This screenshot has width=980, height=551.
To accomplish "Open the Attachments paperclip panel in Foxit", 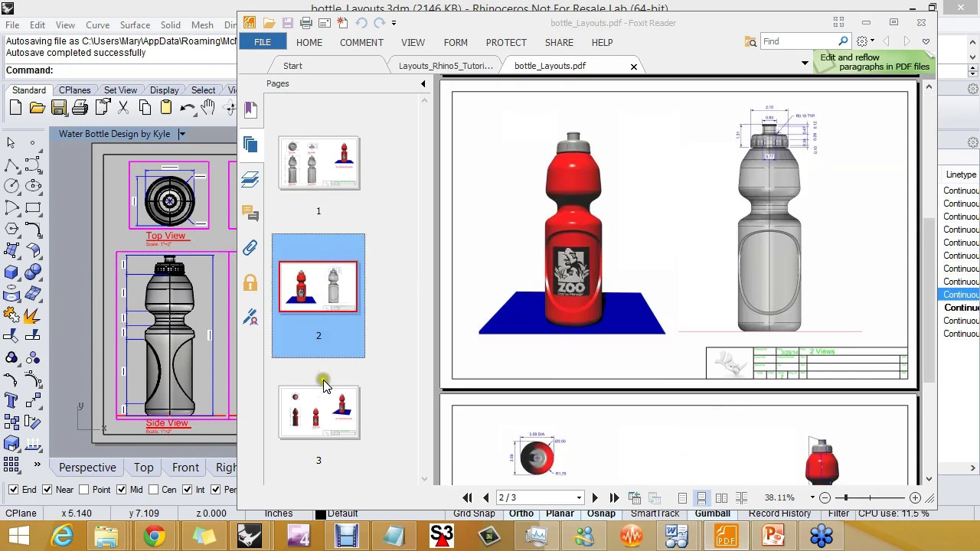I will [x=250, y=248].
